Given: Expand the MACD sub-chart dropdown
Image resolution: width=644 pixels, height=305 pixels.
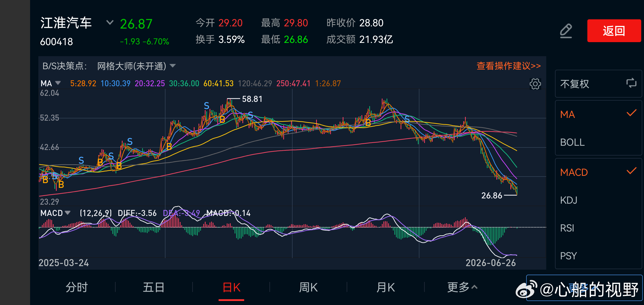Looking at the screenshot, I should point(67,213).
